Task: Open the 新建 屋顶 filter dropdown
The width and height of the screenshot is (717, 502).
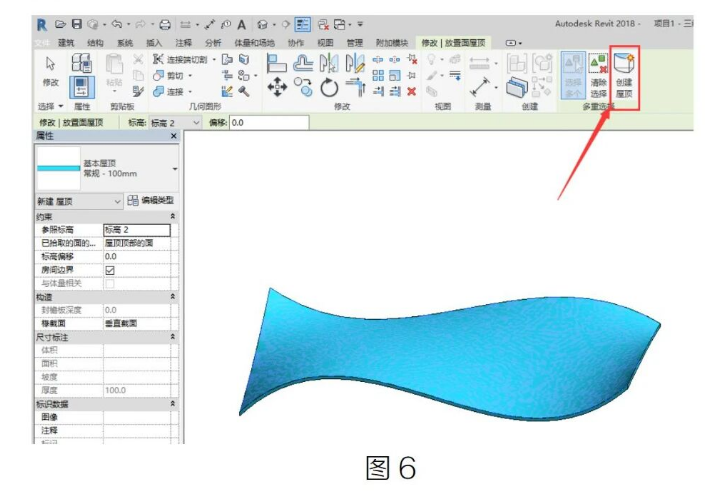Action: (x=79, y=201)
